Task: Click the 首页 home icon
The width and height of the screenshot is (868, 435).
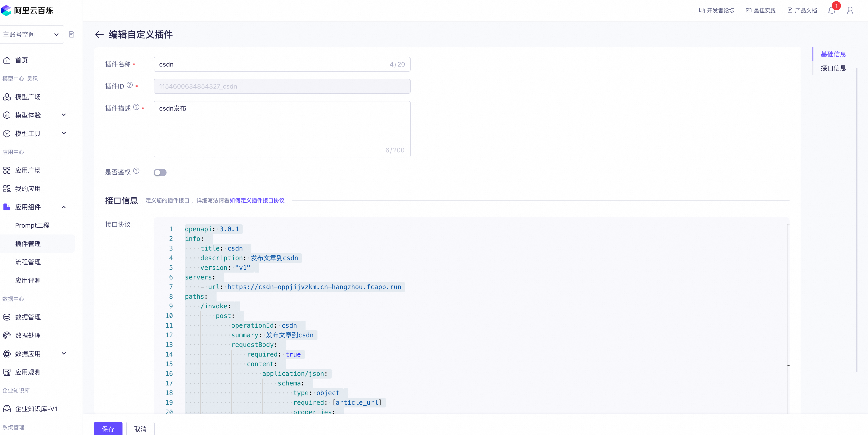Action: coord(7,60)
